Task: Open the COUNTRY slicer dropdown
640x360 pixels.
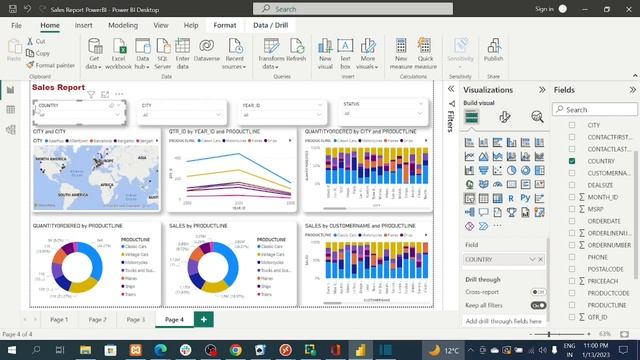Action: tap(118, 115)
